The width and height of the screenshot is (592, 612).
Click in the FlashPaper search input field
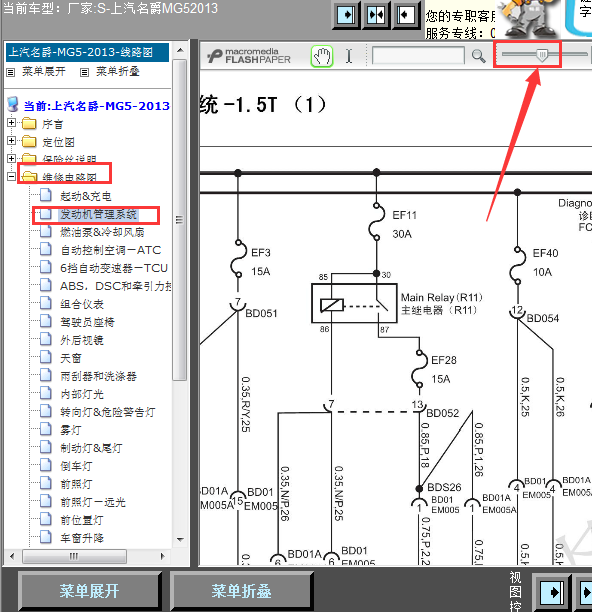(418, 55)
